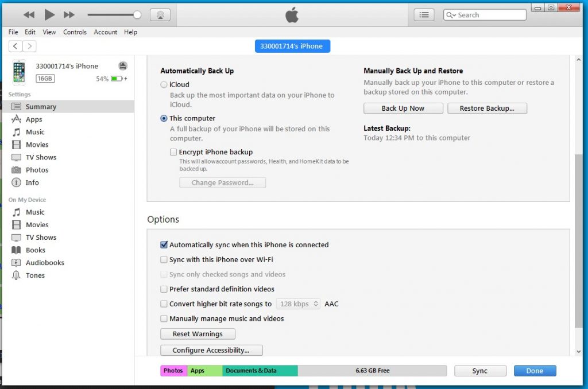588x389 pixels.
Task: Open the Info icon in sidebar
Action: click(16, 182)
